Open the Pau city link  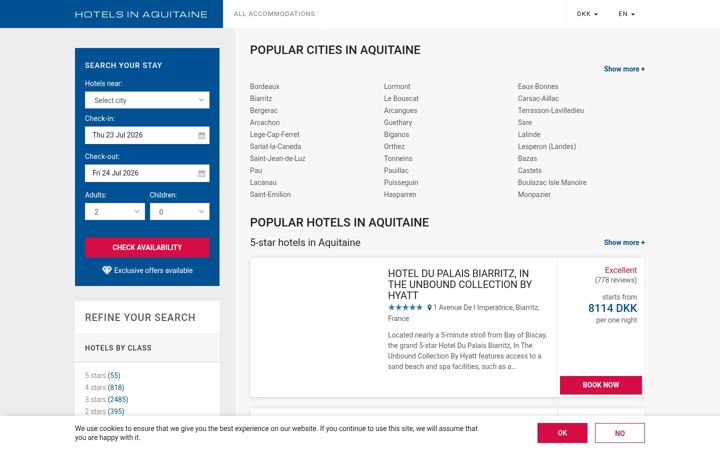256,170
